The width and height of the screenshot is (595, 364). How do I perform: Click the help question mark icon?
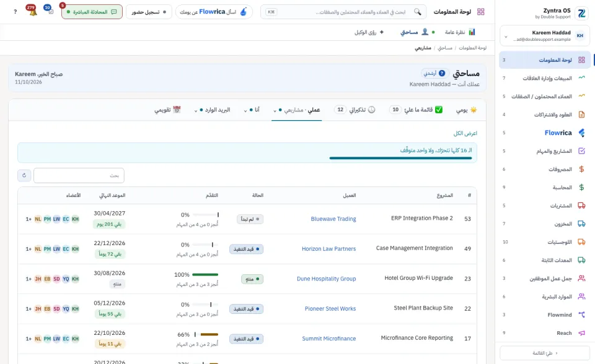(15, 12)
